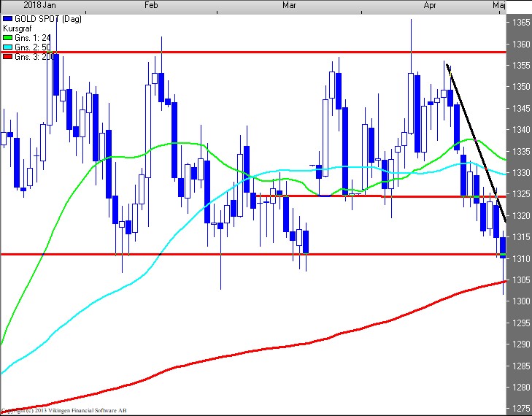Screen dimensions: 532x416
Task: Click the 1285 price axis label
Action: coord(521,366)
